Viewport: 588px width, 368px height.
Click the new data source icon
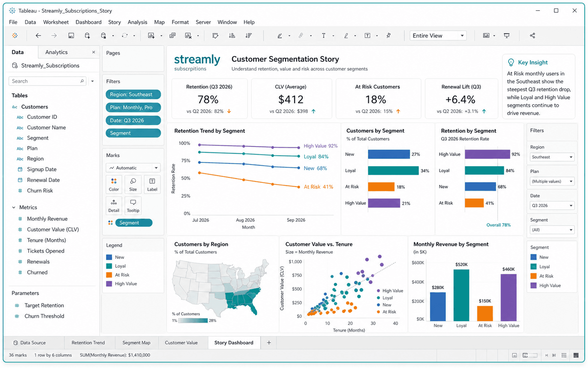click(x=87, y=36)
